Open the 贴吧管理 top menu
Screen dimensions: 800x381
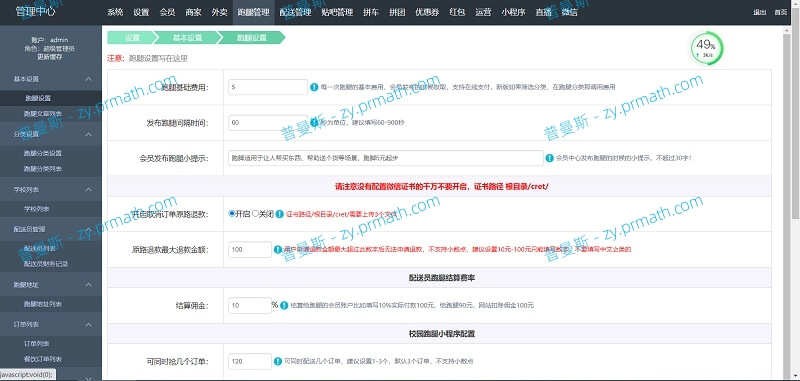pos(337,12)
